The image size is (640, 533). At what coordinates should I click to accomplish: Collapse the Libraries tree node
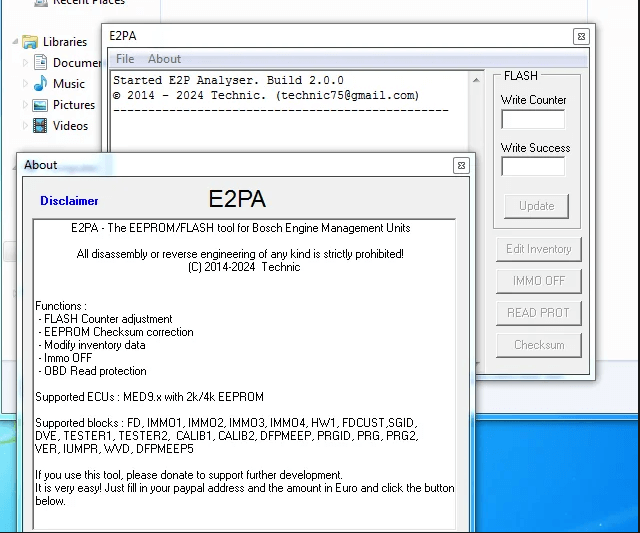click(x=15, y=42)
